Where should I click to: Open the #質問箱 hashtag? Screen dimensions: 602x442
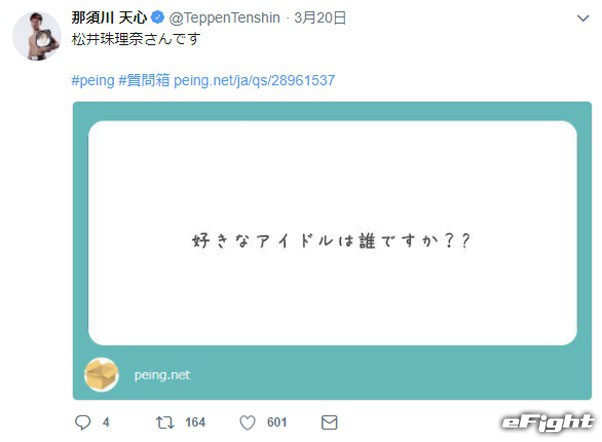pos(144,79)
